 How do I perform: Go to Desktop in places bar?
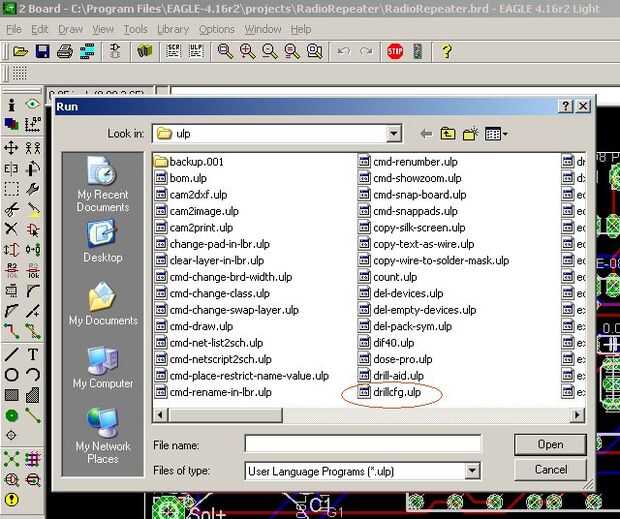point(103,242)
